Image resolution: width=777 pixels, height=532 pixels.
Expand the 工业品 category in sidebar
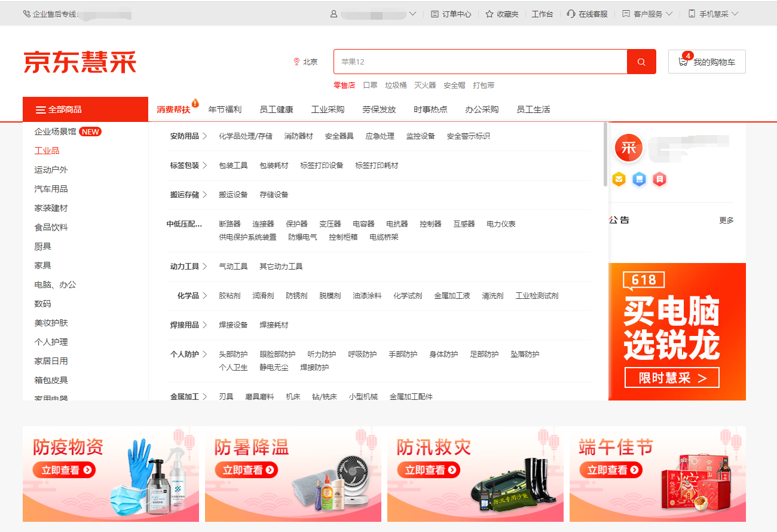click(48, 150)
